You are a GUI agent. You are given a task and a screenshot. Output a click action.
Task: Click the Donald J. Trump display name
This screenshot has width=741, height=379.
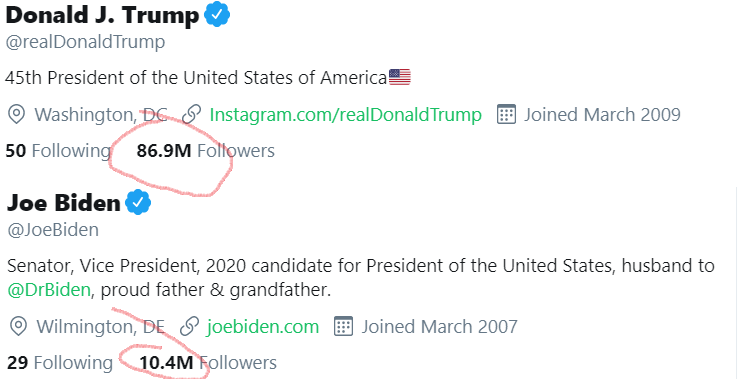tap(103, 15)
